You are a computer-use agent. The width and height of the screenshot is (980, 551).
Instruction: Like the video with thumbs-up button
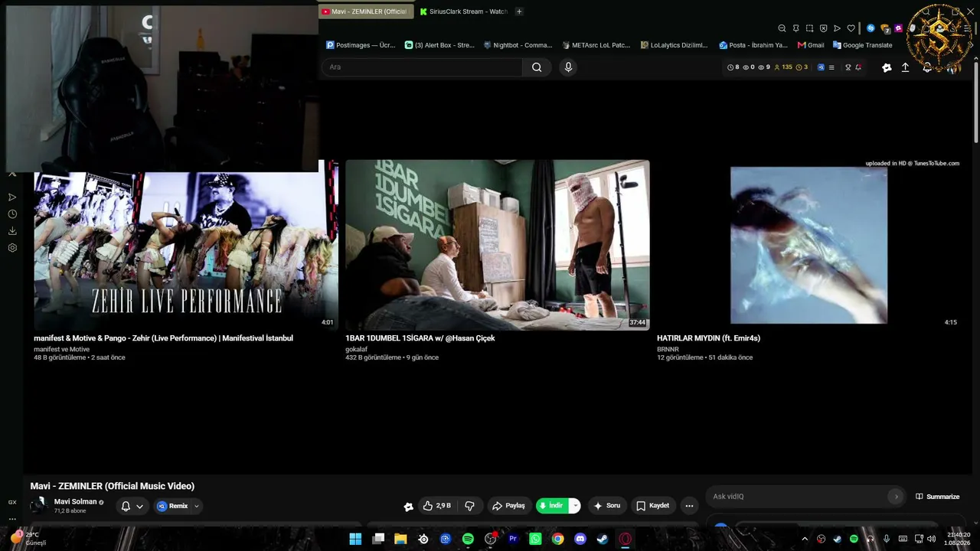pos(437,506)
